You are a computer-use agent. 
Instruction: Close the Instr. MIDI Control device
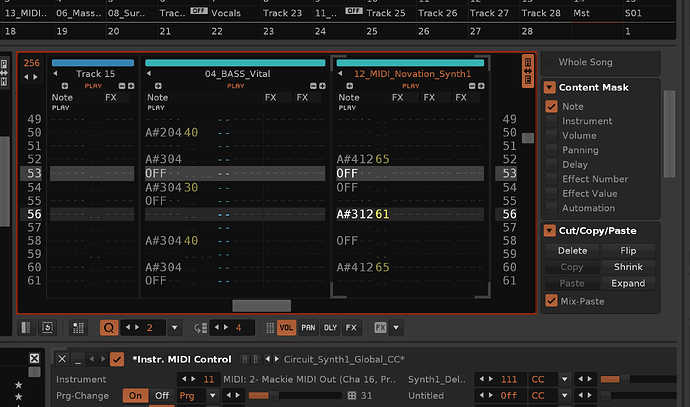pyautogui.click(x=62, y=359)
